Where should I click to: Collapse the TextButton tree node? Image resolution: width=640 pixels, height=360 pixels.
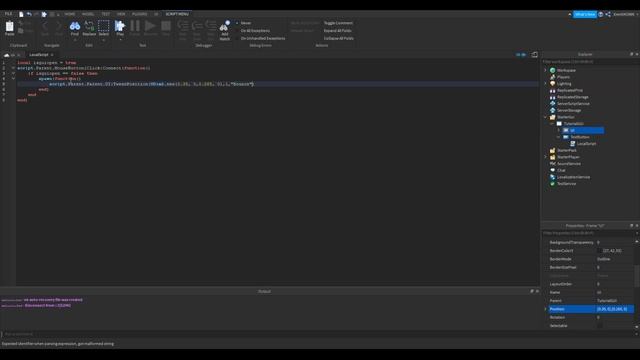tap(559, 137)
